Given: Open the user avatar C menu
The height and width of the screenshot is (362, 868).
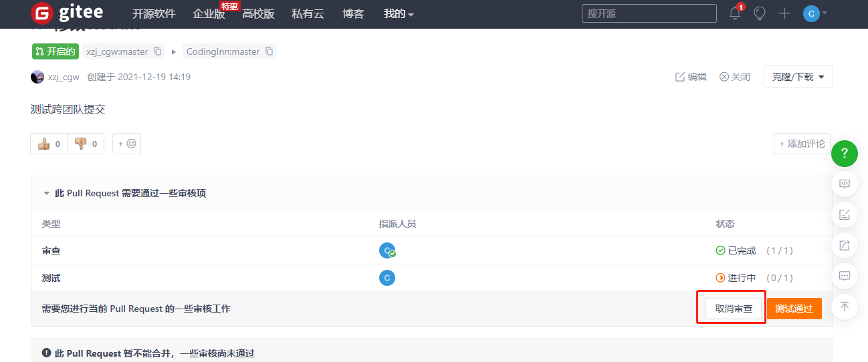Looking at the screenshot, I should tap(815, 13).
